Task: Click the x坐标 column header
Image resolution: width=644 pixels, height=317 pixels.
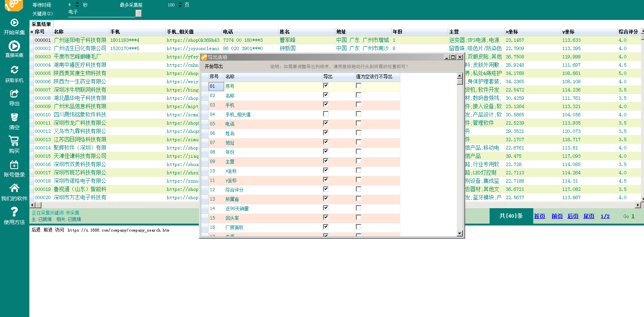Action: pyautogui.click(x=533, y=32)
